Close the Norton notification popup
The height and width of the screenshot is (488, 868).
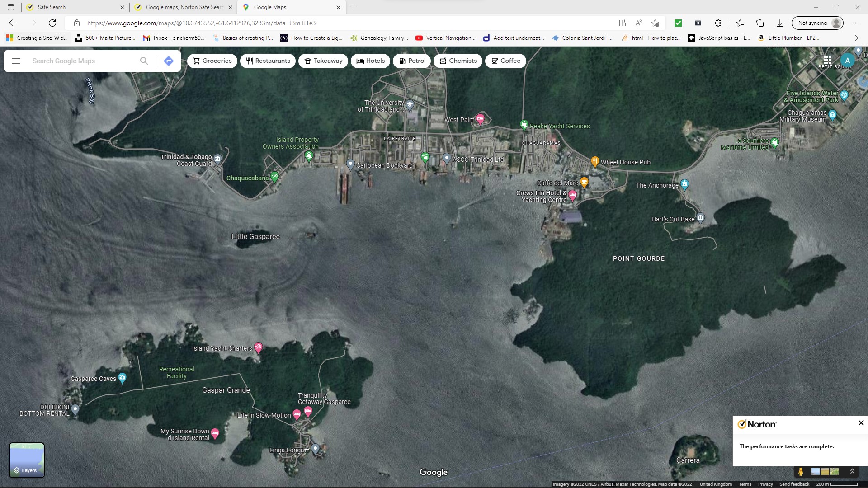coord(861,423)
